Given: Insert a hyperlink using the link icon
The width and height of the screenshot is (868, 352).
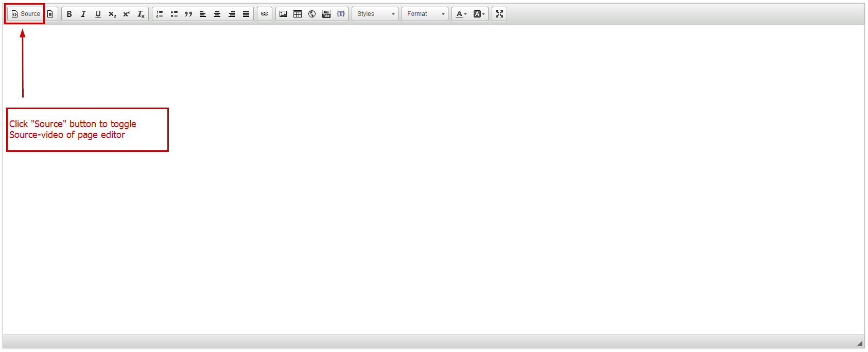Looking at the screenshot, I should [265, 14].
